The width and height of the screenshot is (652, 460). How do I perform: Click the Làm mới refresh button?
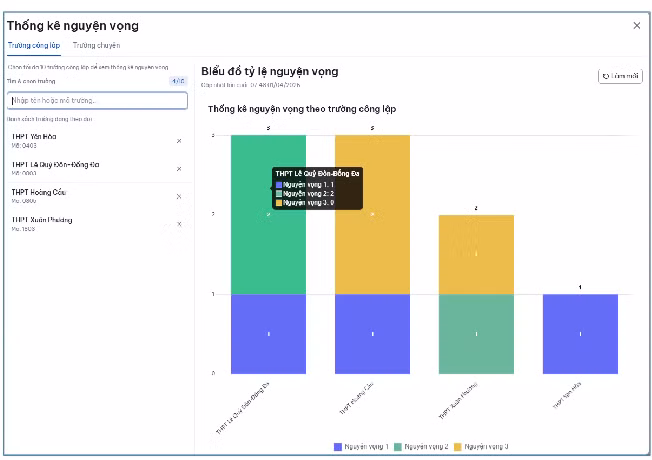click(620, 76)
